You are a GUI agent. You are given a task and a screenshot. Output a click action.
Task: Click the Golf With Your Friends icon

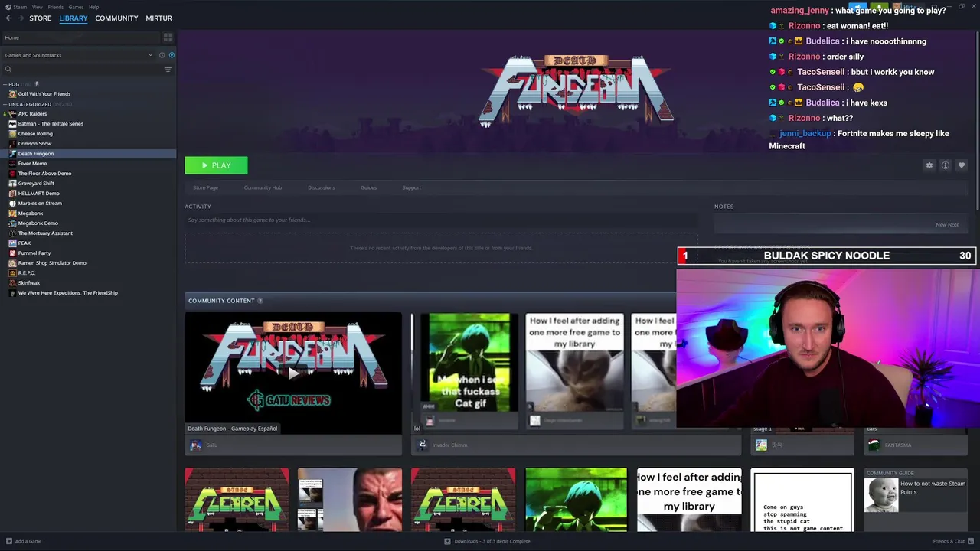point(12,94)
